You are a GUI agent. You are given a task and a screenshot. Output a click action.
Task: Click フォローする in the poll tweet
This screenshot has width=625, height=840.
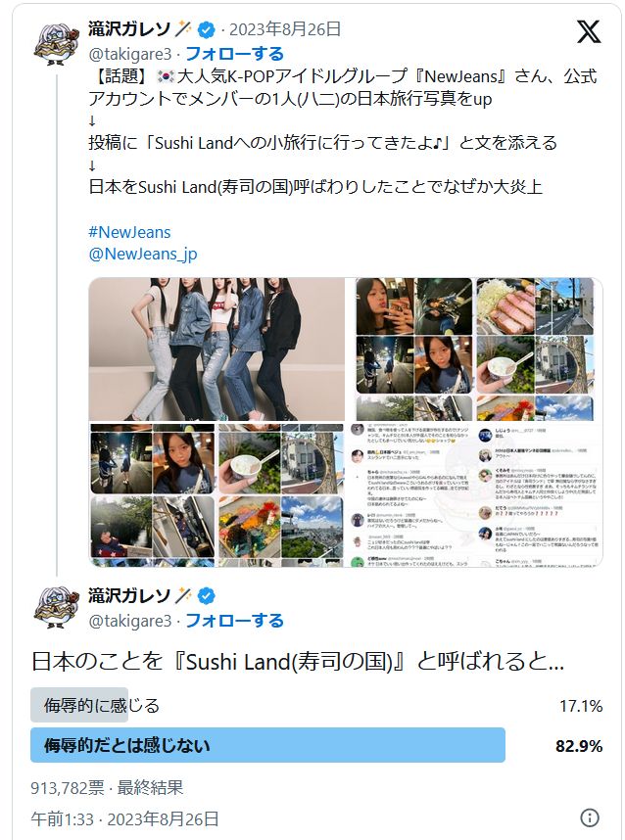(x=234, y=621)
